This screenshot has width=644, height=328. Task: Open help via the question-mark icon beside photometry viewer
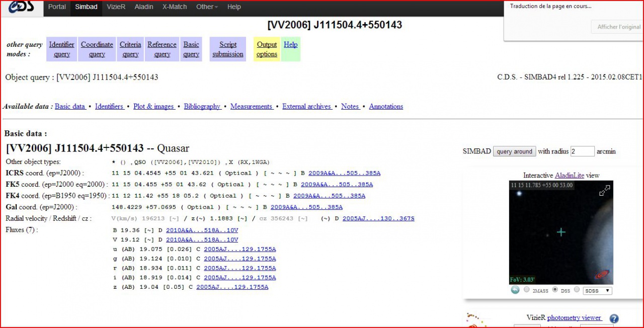[x=614, y=318]
